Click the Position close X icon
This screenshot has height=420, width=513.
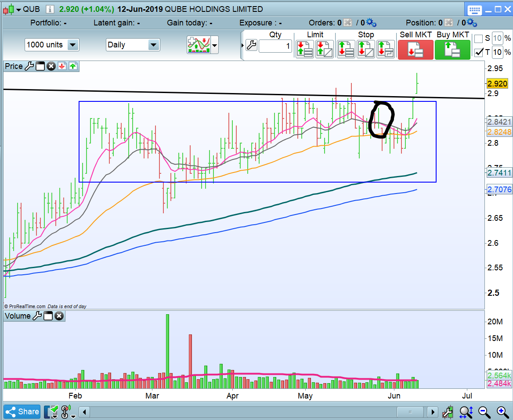449,22
